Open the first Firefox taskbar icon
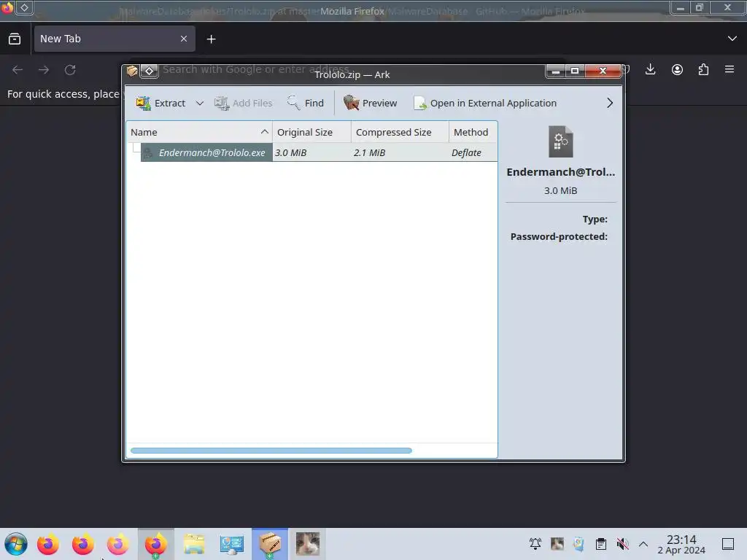747x560 pixels. click(x=48, y=544)
